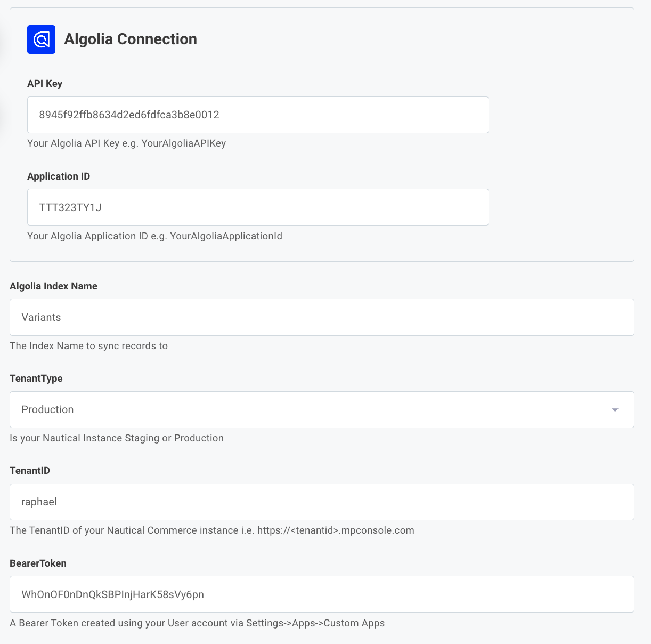Click the bearer token value WhOnOF0nDnQkSBPInjHarK58sVy6pn
651x644 pixels.
point(112,594)
